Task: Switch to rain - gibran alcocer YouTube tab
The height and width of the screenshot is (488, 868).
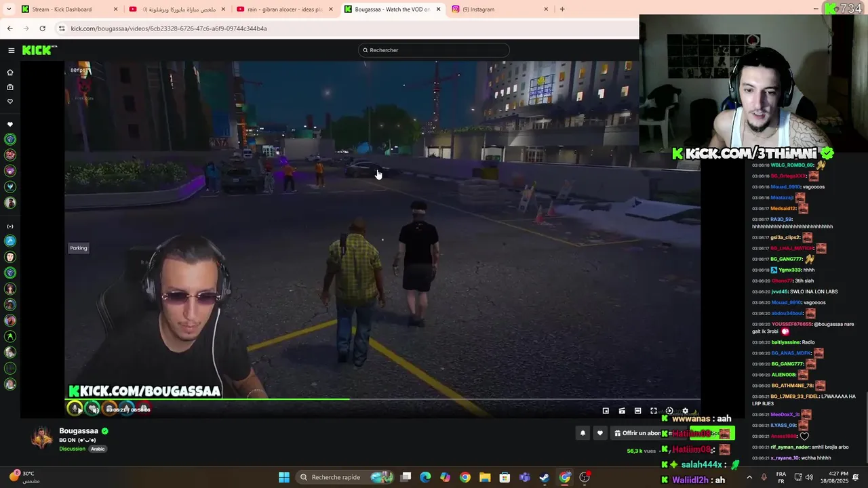Action: point(285,9)
